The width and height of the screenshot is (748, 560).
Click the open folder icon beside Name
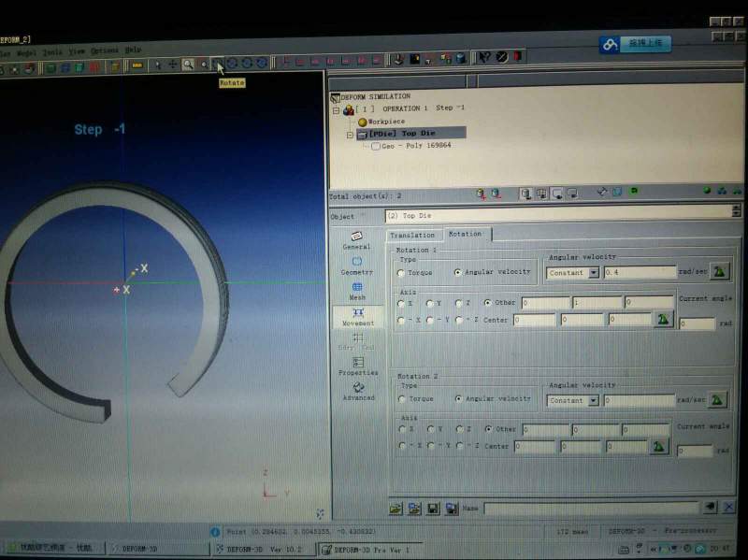tap(396, 509)
